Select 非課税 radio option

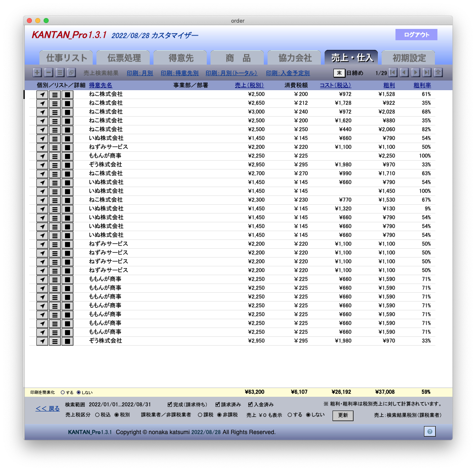point(219,415)
